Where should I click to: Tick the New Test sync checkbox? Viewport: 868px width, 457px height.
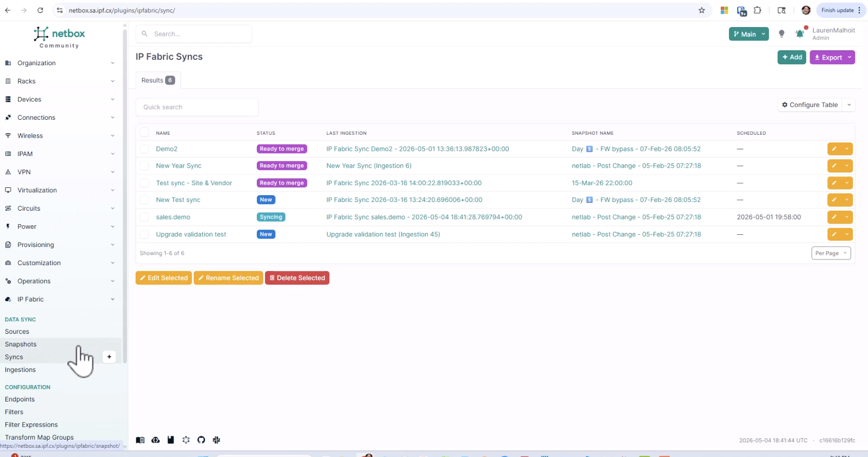[144, 200]
